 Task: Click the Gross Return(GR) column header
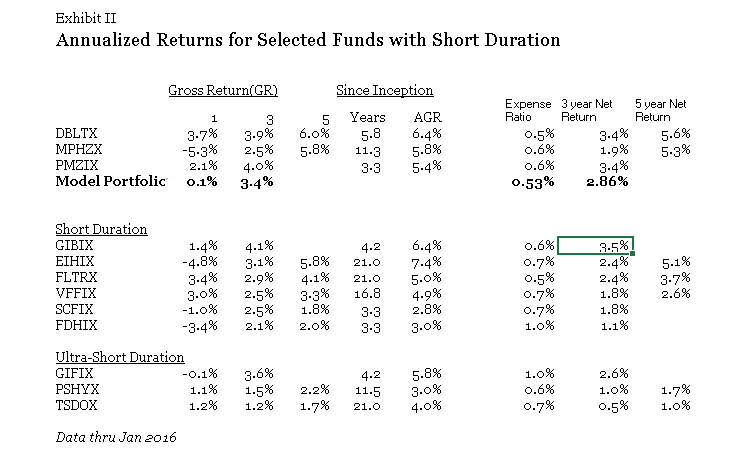pyautogui.click(x=222, y=91)
